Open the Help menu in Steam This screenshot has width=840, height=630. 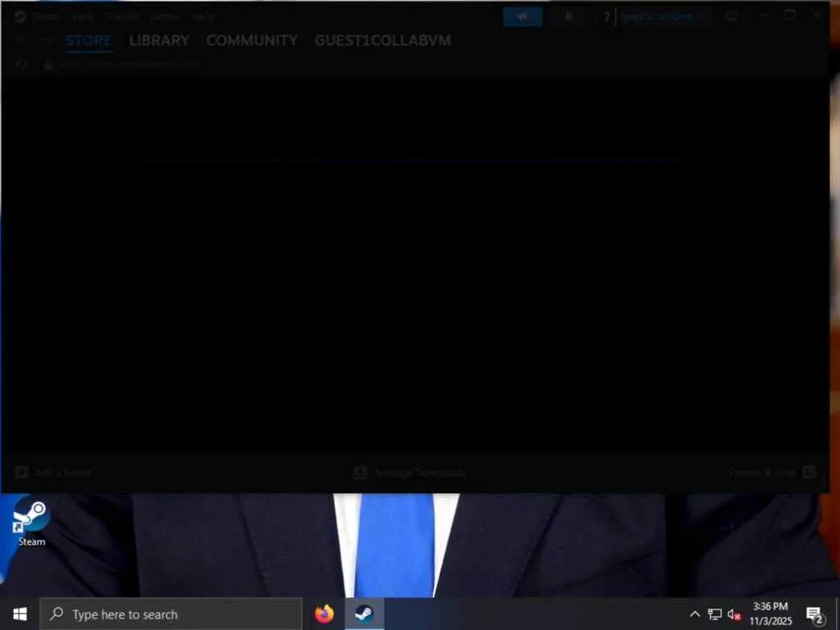203,16
